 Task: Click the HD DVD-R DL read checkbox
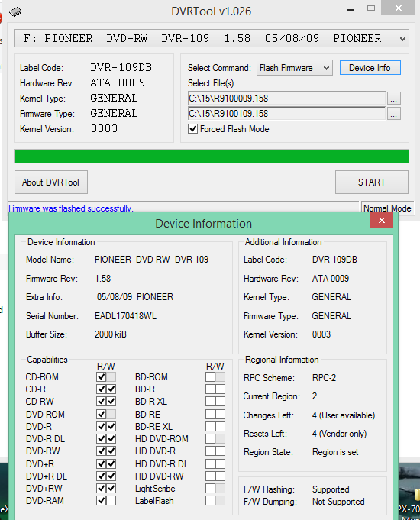click(210, 463)
